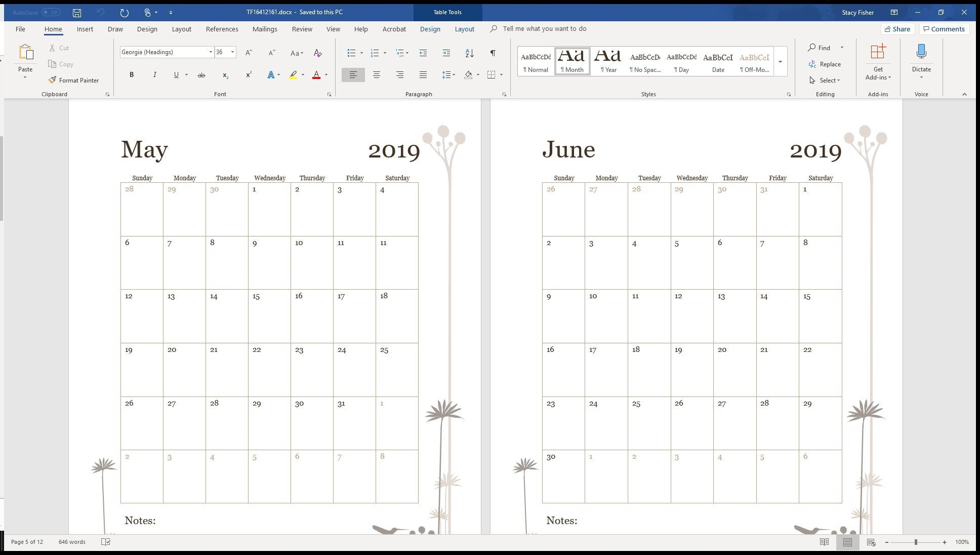This screenshot has height=555, width=980.
Task: Expand the Font Size dropdown showing 36
Action: (233, 52)
